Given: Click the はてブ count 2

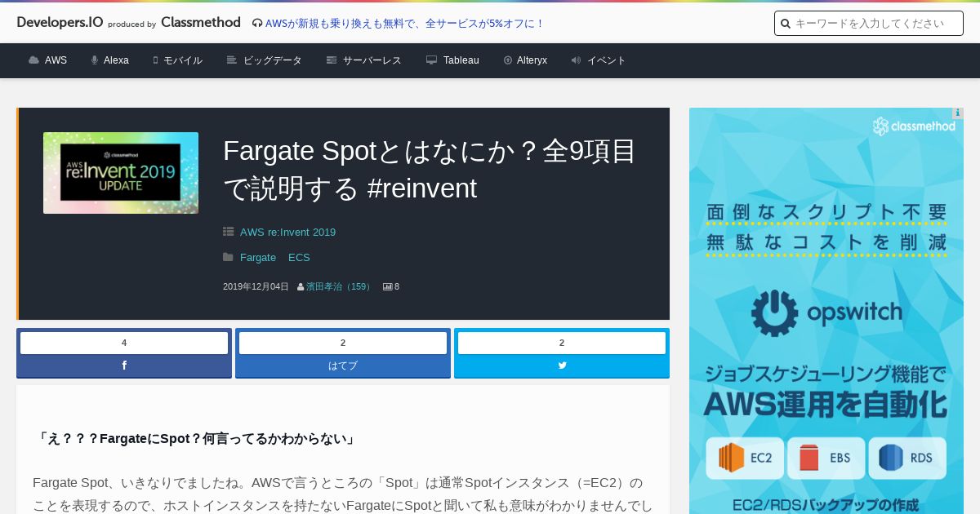Looking at the screenshot, I should [x=343, y=343].
